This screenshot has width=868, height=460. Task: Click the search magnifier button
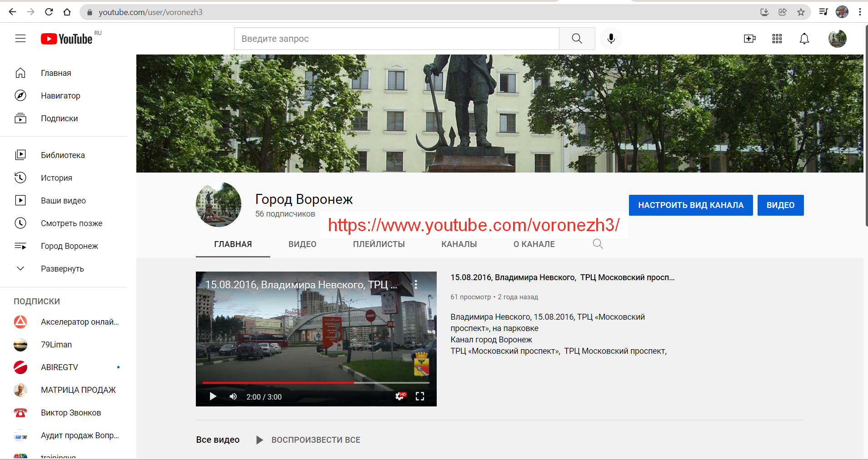[577, 39]
